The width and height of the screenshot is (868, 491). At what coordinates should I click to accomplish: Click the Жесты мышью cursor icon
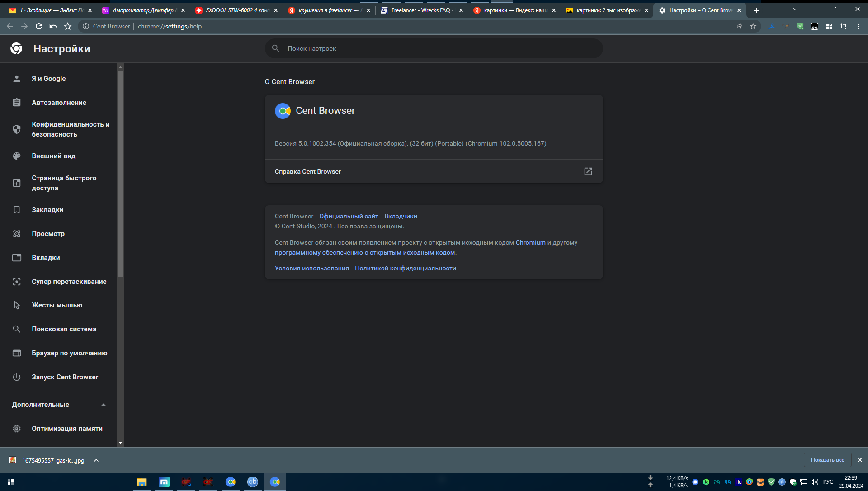(17, 305)
